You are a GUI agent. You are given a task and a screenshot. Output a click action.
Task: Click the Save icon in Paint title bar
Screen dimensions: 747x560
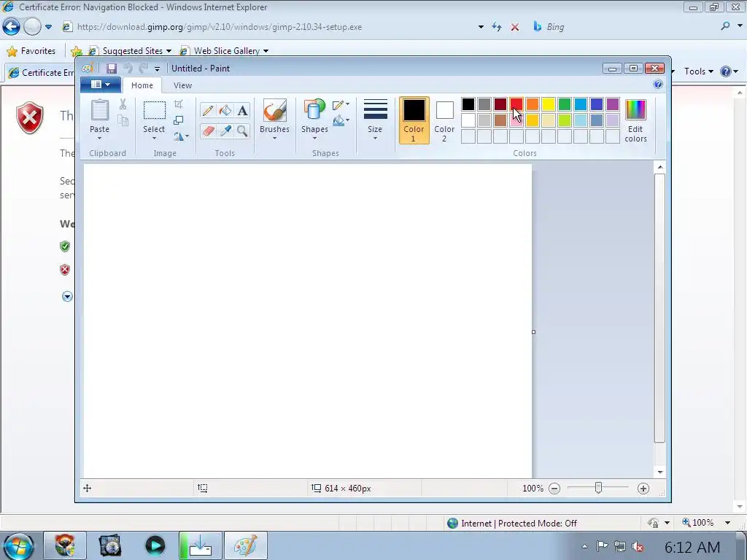112,68
